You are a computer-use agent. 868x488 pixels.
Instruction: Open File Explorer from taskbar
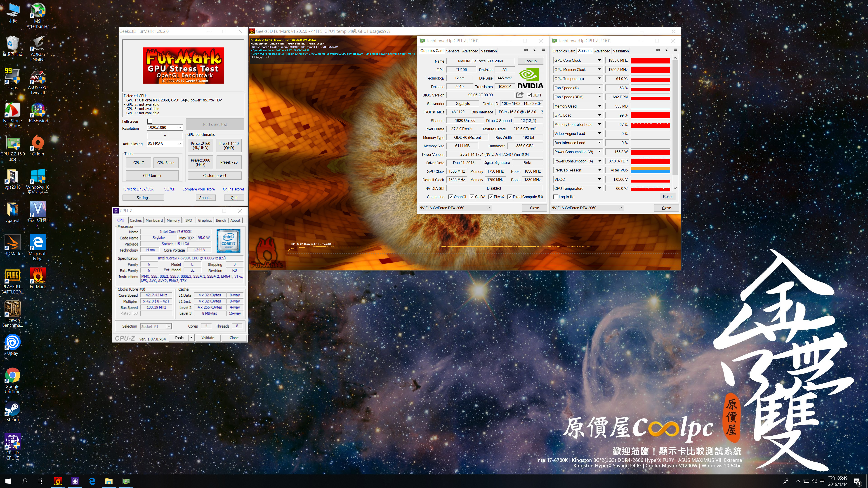pyautogui.click(x=109, y=481)
